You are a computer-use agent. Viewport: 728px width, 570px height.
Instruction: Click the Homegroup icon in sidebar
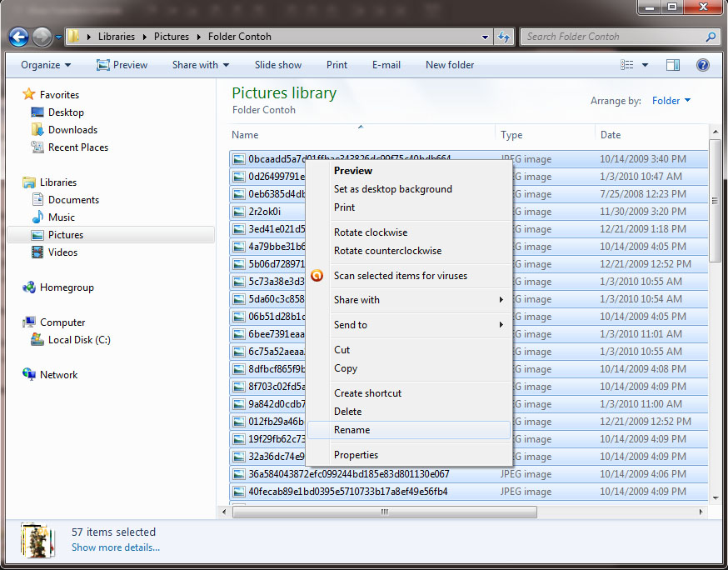pos(29,287)
